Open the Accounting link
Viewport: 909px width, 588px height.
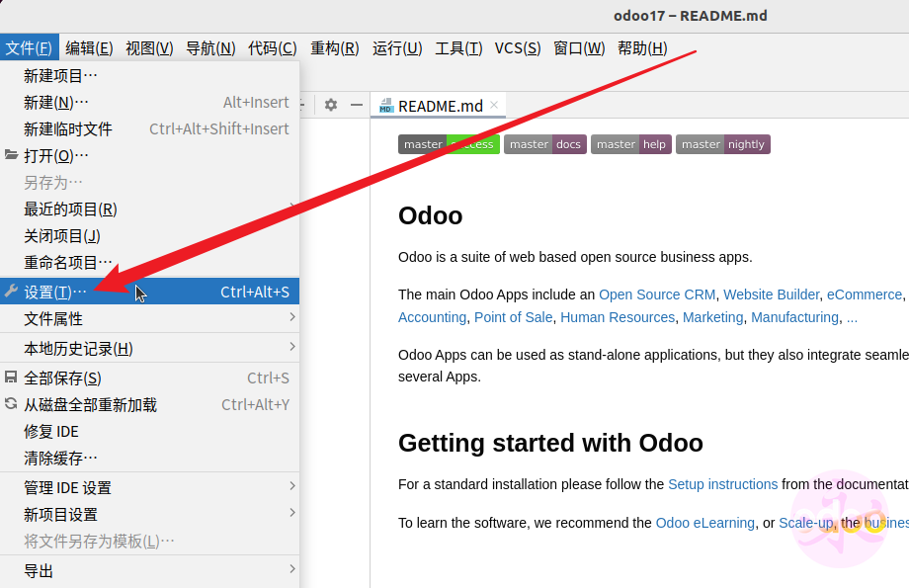click(432, 317)
